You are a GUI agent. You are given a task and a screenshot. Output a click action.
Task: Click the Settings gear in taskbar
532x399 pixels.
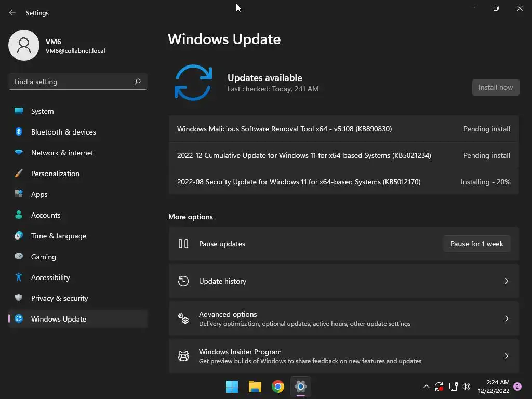(x=301, y=387)
